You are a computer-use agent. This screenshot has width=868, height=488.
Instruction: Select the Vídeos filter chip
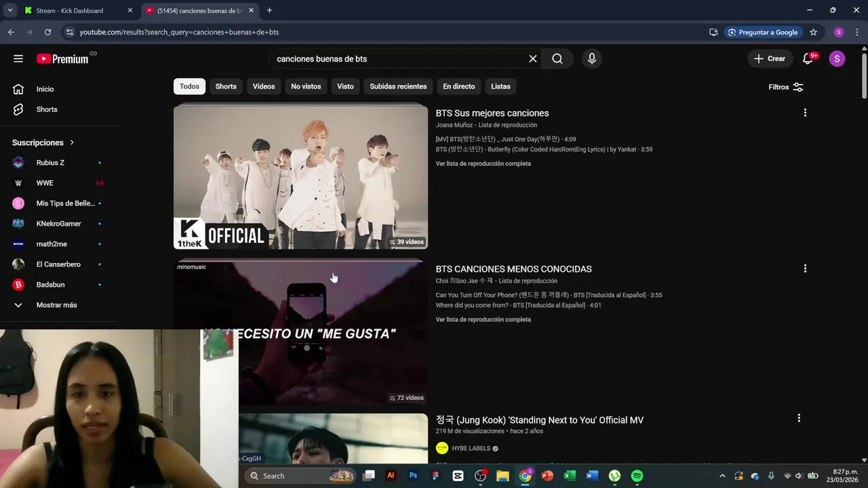[x=264, y=87]
